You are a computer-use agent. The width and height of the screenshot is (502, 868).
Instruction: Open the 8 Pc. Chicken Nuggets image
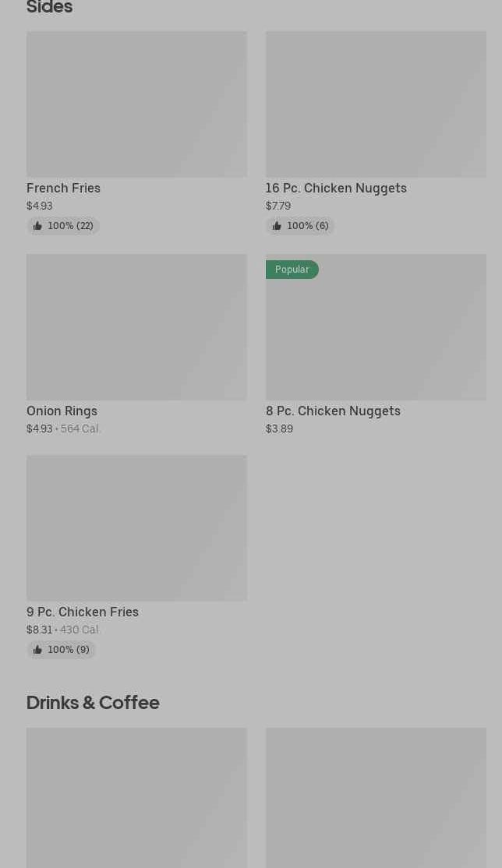point(376,335)
